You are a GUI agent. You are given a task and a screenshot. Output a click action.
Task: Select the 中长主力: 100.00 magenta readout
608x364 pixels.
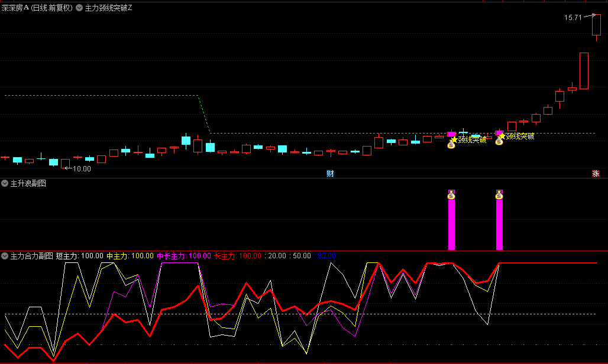click(x=184, y=256)
